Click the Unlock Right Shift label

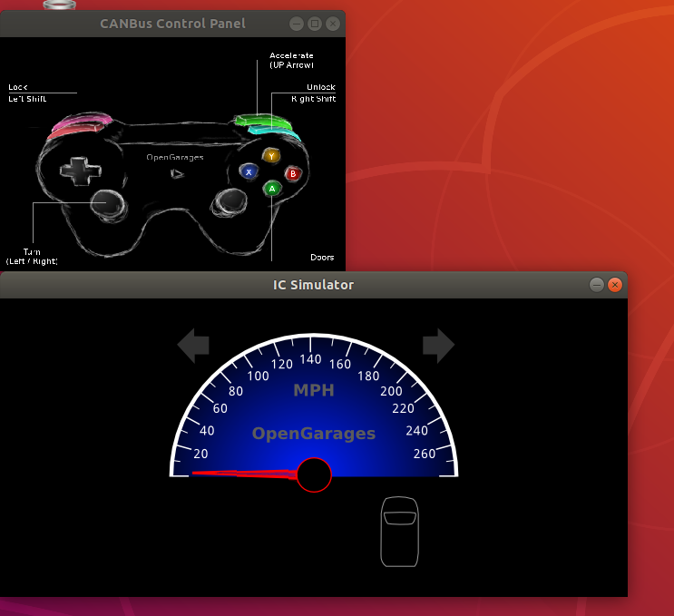point(314,93)
